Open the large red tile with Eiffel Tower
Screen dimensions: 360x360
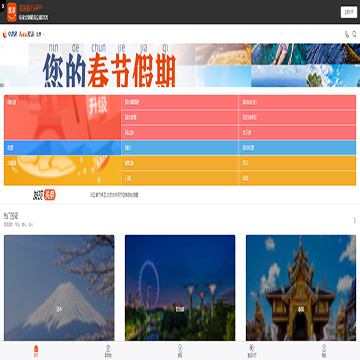[62, 117]
